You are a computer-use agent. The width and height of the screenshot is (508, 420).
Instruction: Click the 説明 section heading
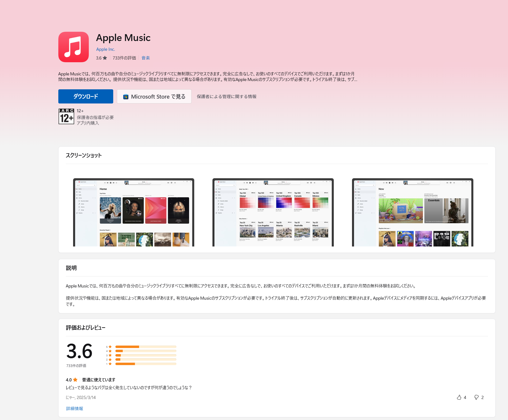pos(71,268)
